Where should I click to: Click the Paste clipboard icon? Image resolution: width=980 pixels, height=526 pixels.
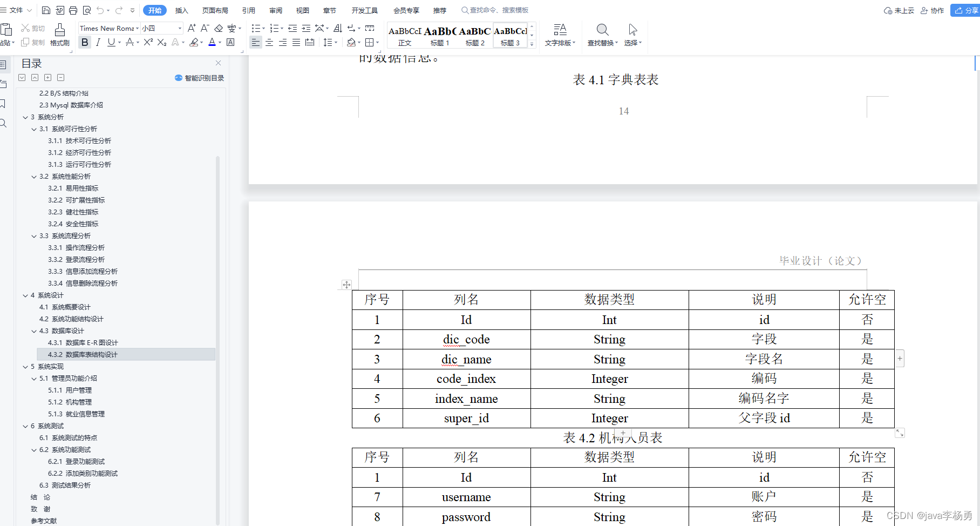[x=6, y=30]
